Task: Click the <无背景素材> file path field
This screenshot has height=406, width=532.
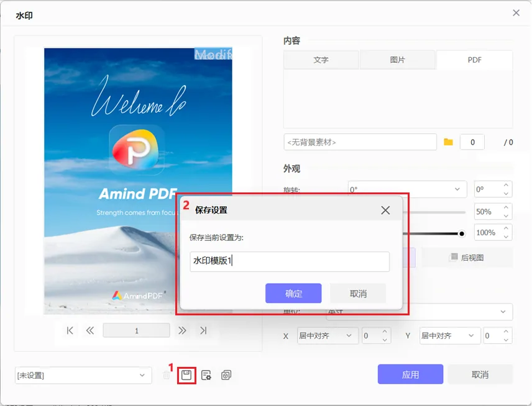Action: coord(360,142)
